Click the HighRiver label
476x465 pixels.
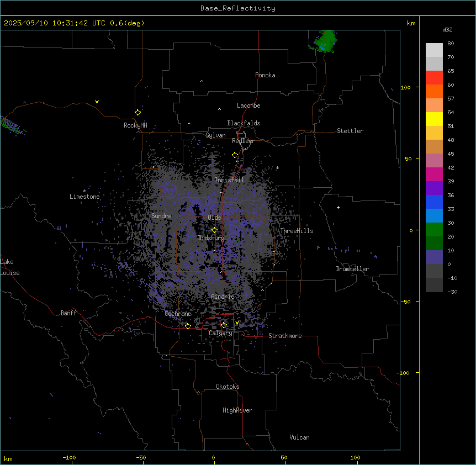(237, 410)
